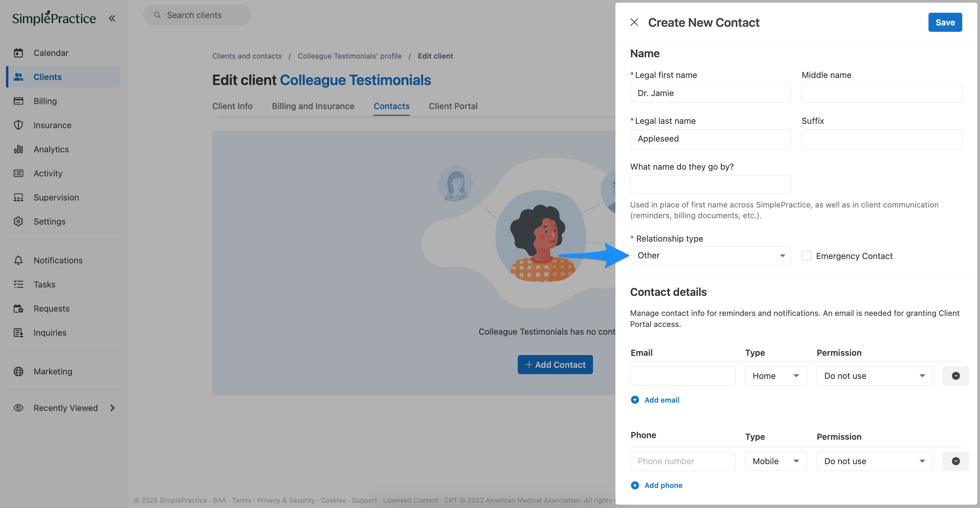Remove the email row with minus icon
Screen dimensions: 980x508
[956, 375]
